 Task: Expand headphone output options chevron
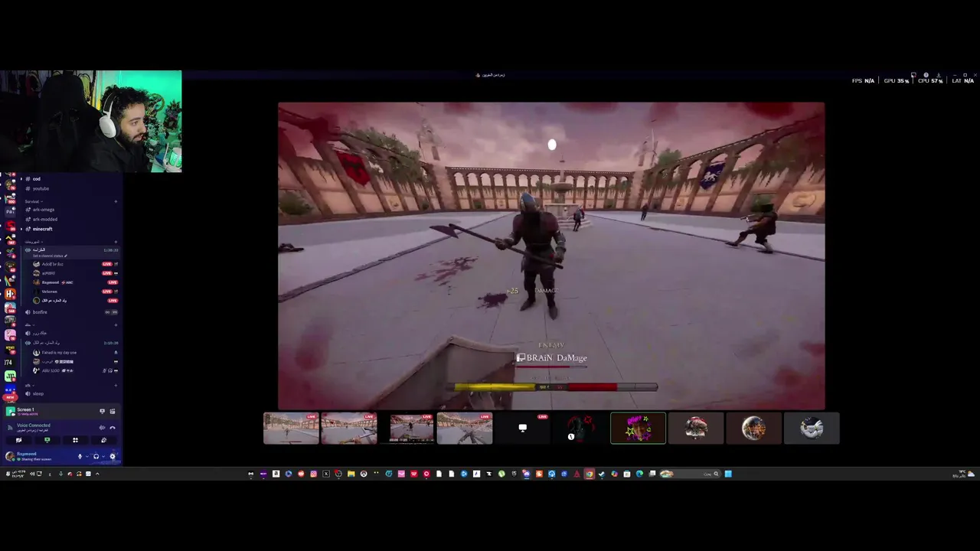point(103,457)
